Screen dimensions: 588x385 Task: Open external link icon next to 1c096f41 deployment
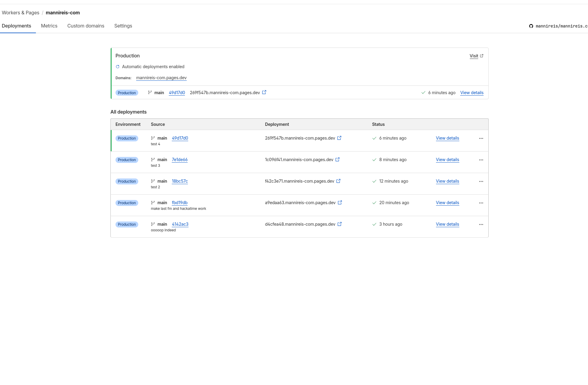click(337, 160)
